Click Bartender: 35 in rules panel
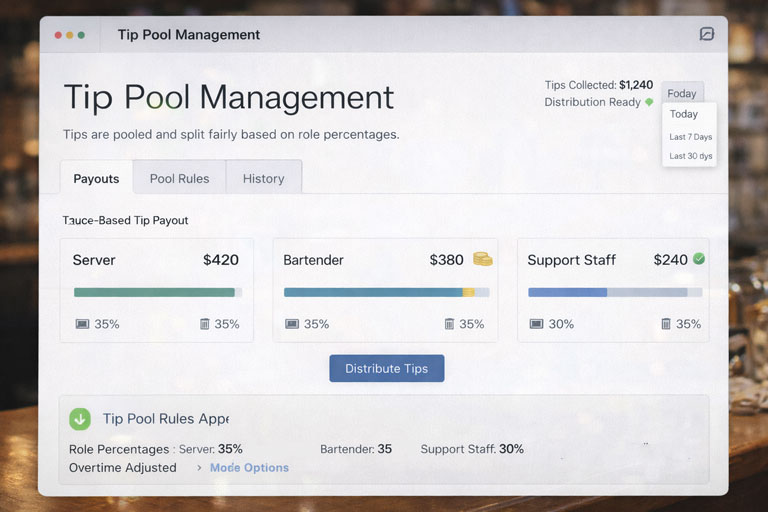Image resolution: width=768 pixels, height=512 pixels. [356, 449]
